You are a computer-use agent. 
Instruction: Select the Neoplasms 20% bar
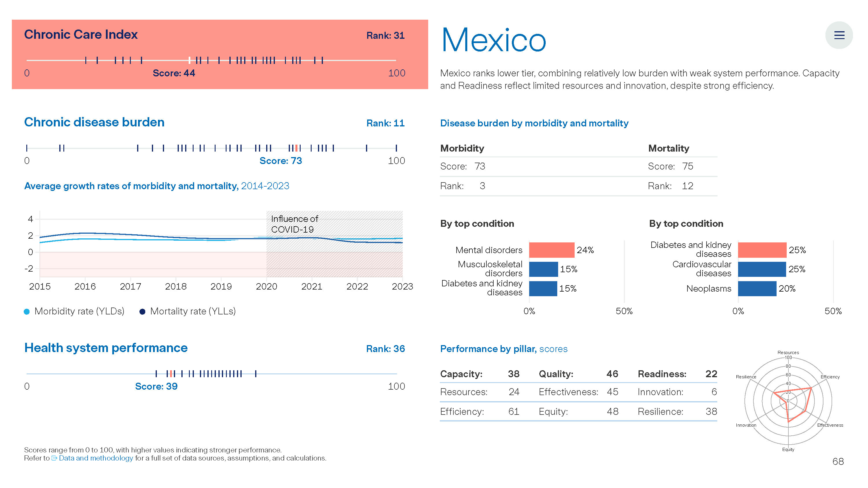point(757,289)
